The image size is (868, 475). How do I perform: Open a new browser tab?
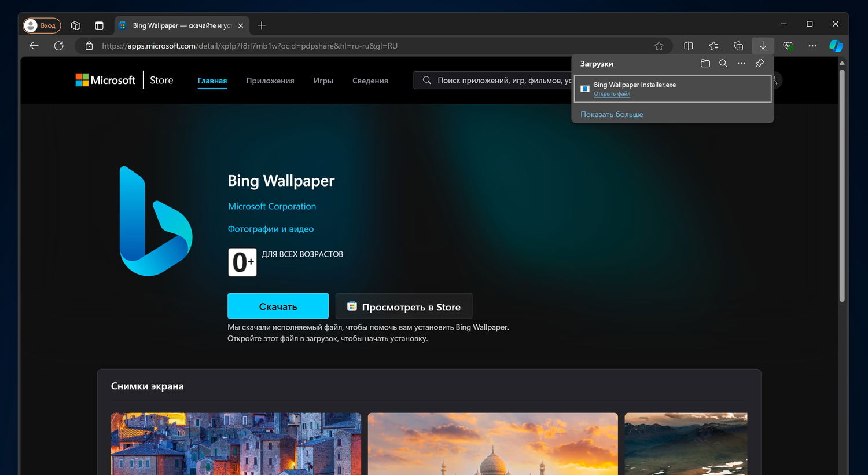(x=262, y=25)
